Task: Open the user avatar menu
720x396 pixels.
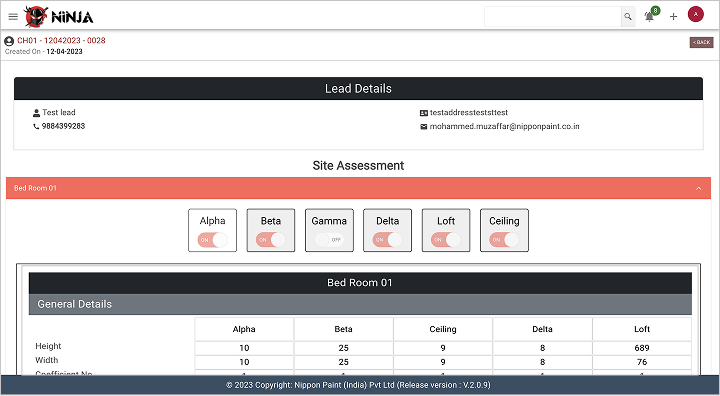Action: (x=696, y=14)
